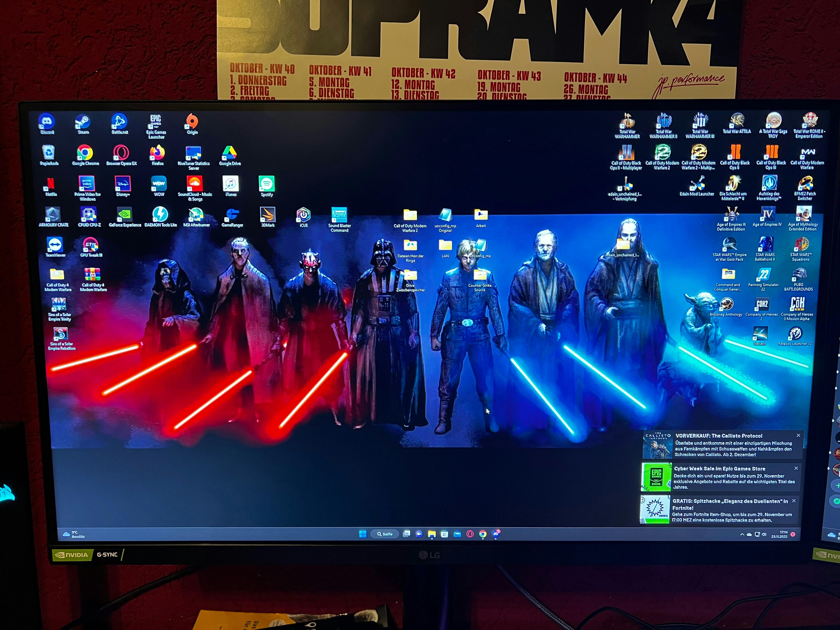Open SoundCloud Music & Songs shortcut
840x630 pixels.
tap(195, 188)
